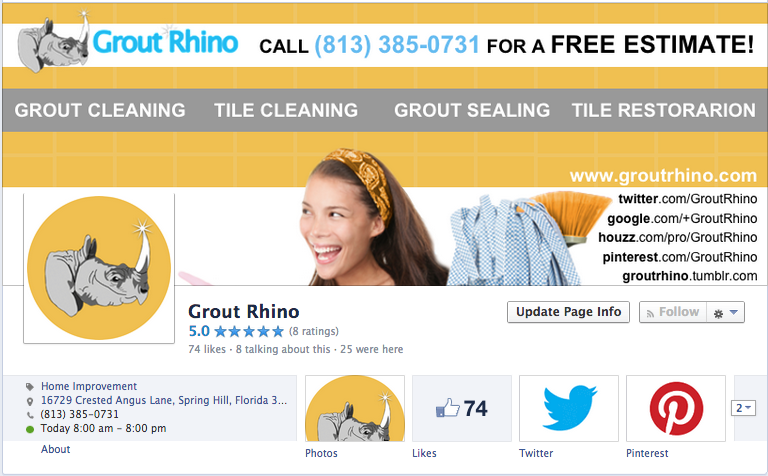Open the About link

[55, 449]
